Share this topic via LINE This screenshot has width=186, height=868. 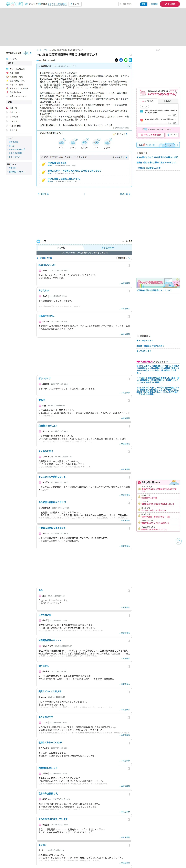coord(126,60)
